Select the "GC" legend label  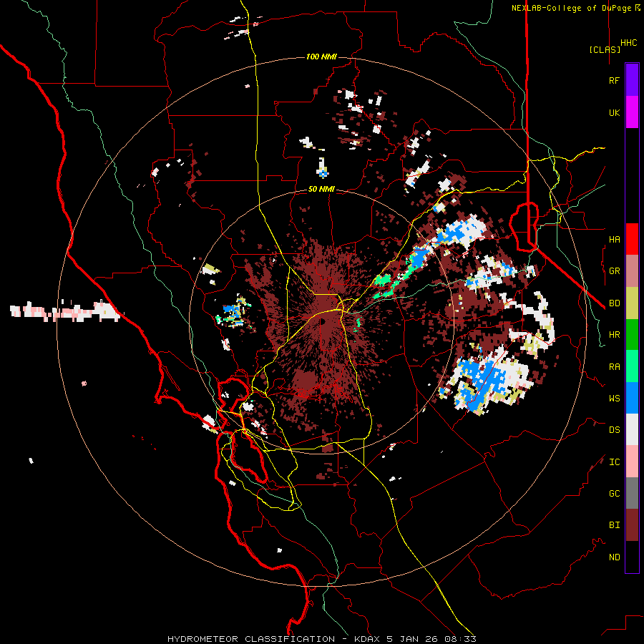(x=614, y=493)
